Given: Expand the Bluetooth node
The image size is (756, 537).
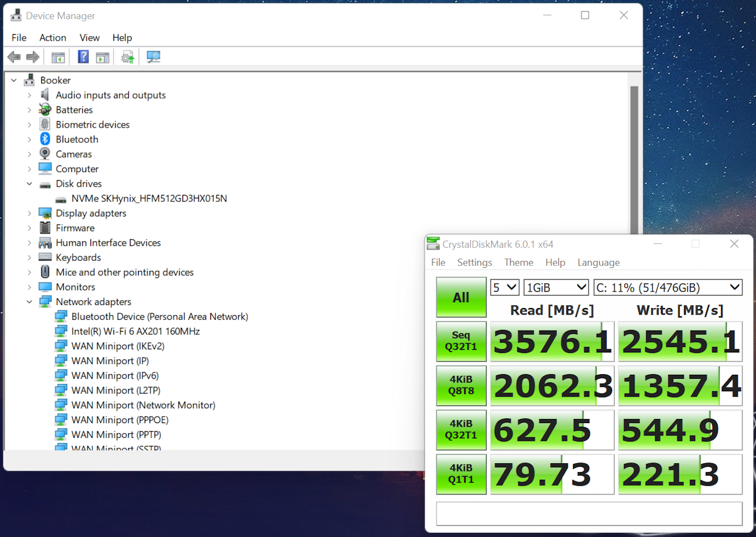Looking at the screenshot, I should pos(29,139).
